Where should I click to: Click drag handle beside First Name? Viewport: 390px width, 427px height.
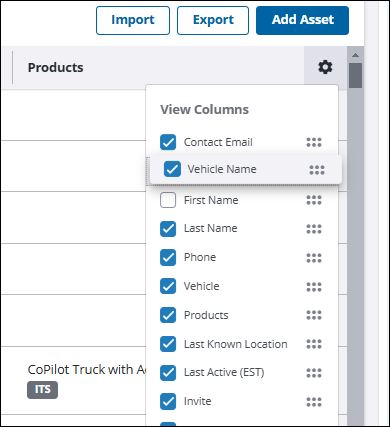click(314, 200)
